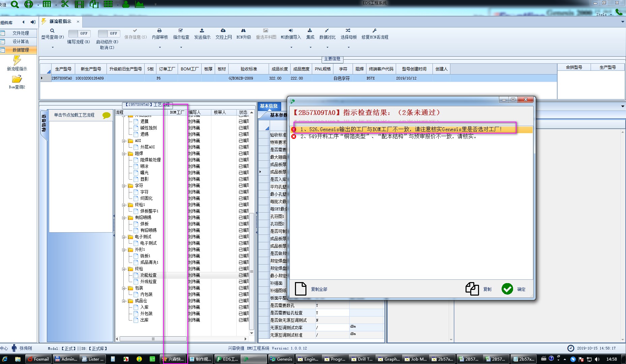This screenshot has height=364, width=626.
Task: Click the 复制全部 page icon in dialog
Action: (x=301, y=289)
